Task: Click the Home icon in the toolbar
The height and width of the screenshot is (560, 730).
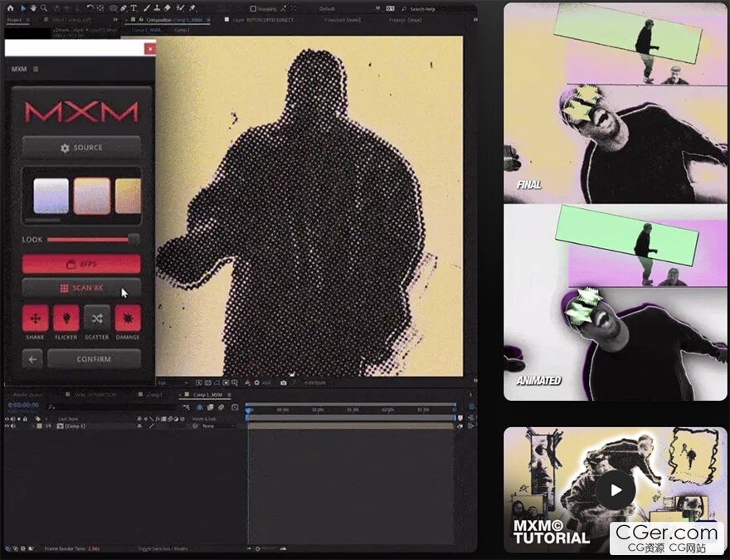Action: click(x=10, y=8)
